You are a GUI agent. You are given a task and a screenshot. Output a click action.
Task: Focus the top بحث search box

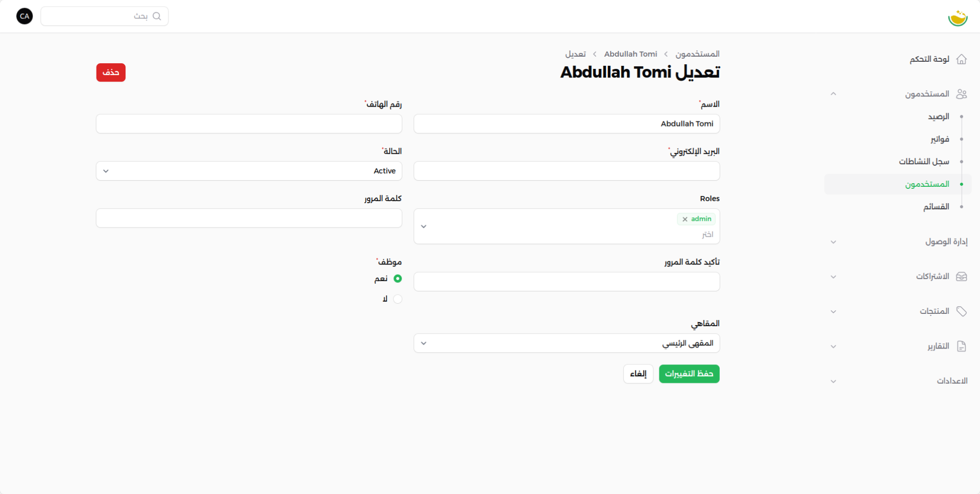pyautogui.click(x=105, y=16)
